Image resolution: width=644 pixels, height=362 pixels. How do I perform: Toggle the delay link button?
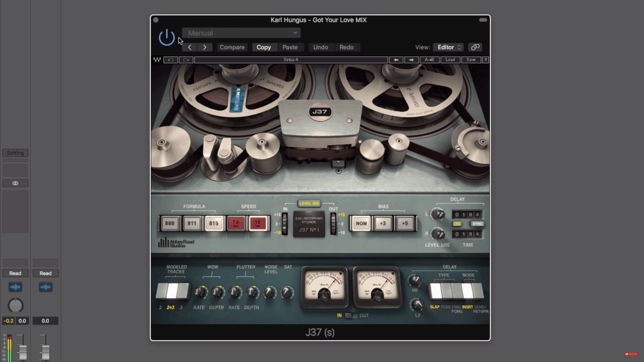[457, 224]
